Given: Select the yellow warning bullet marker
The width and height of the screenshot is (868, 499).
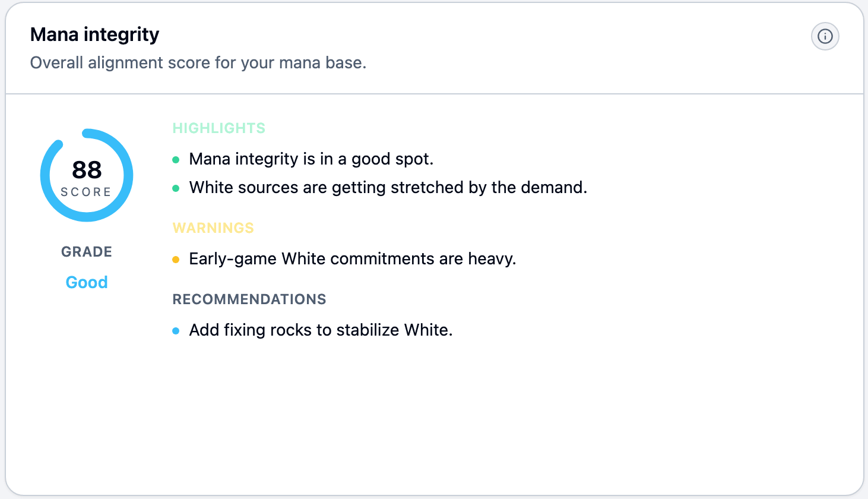Looking at the screenshot, I should (176, 260).
